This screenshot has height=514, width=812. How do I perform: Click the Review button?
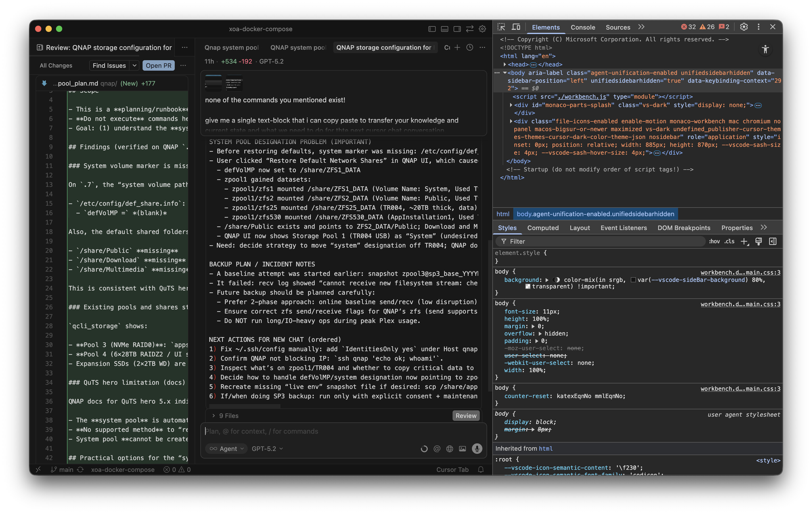pos(466,416)
